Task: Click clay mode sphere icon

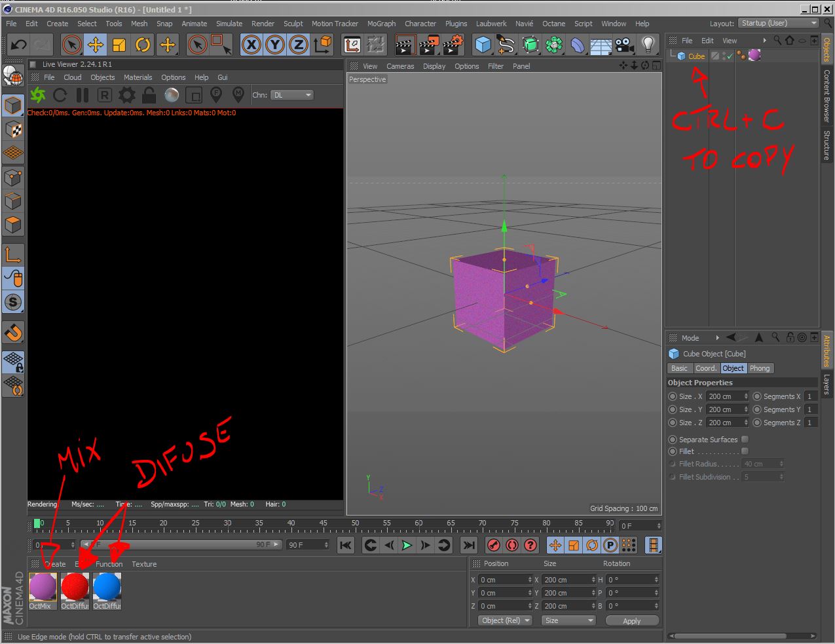Action: tap(172, 95)
